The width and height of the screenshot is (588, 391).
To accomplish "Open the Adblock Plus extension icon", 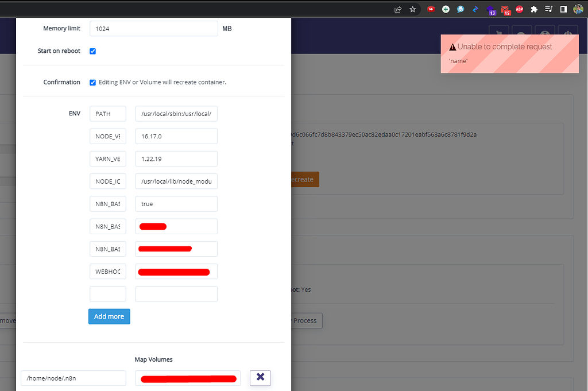I will coord(519,9).
